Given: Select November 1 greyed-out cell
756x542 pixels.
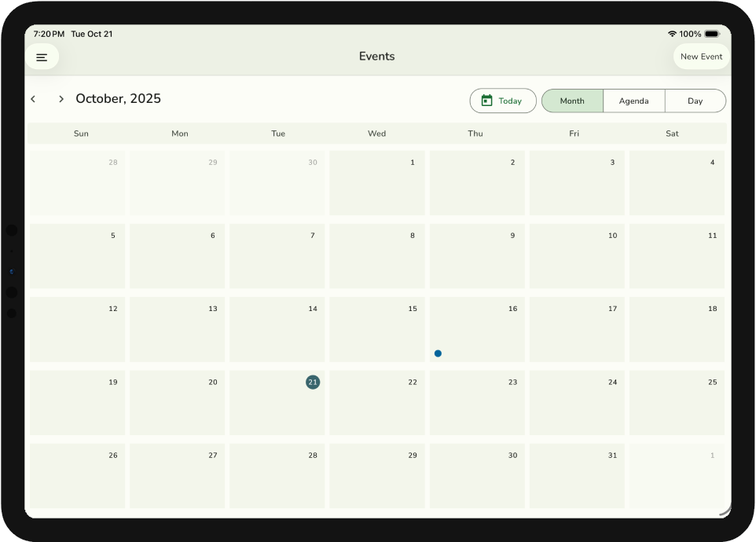Looking at the screenshot, I should [677, 476].
